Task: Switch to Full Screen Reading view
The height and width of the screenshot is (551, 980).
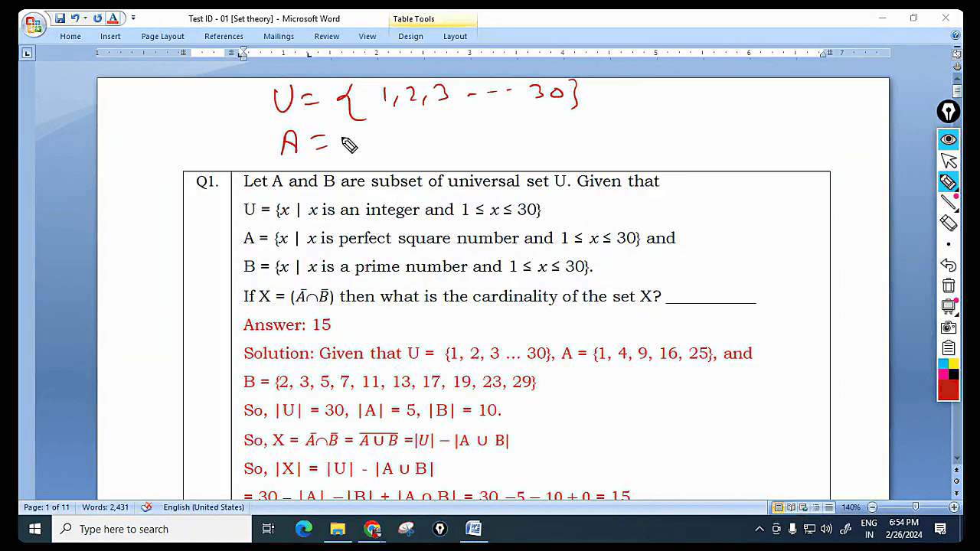Action: [x=791, y=507]
